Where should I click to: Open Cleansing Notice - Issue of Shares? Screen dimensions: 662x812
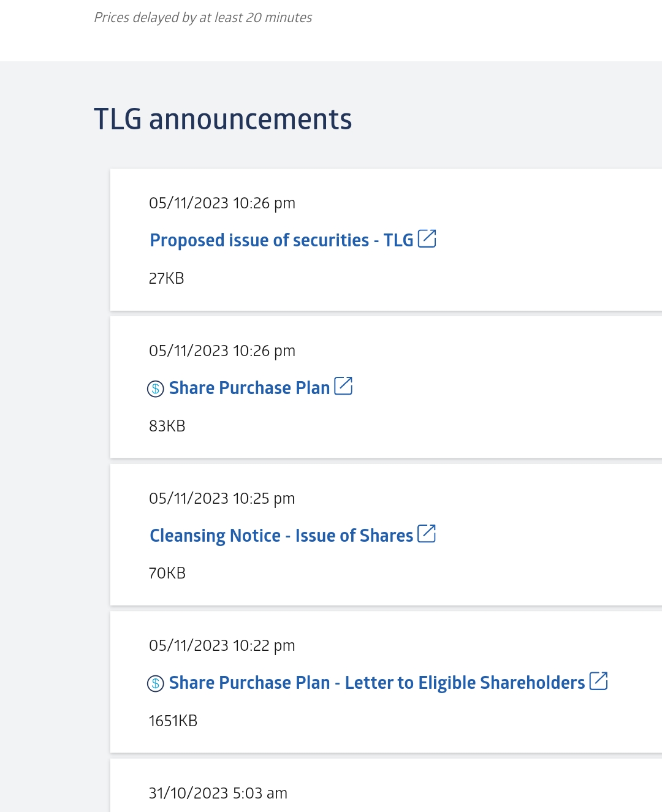[281, 536]
